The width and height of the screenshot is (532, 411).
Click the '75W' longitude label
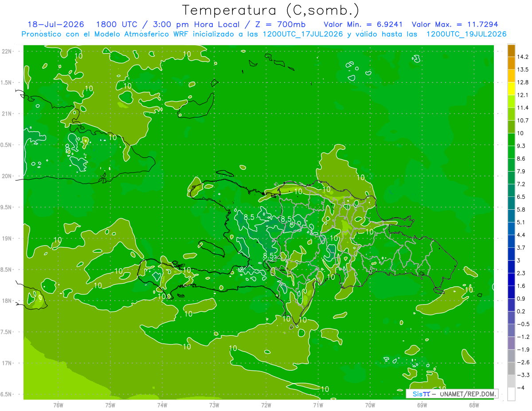coord(110,405)
